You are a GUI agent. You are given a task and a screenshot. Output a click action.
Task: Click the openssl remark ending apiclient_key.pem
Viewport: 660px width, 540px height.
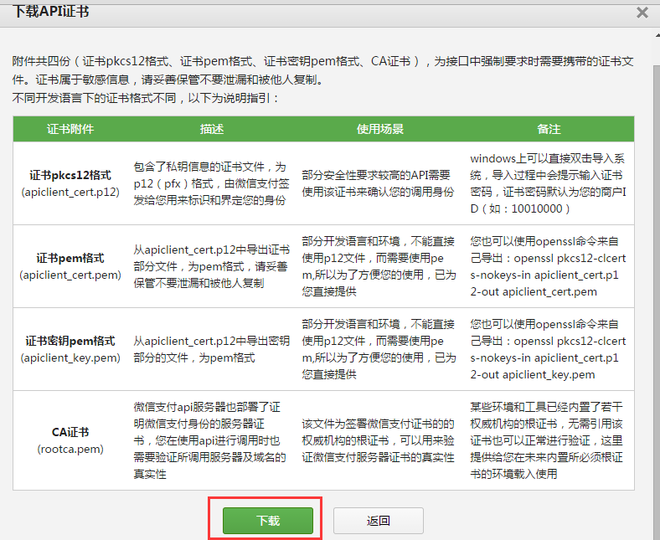pos(548,349)
